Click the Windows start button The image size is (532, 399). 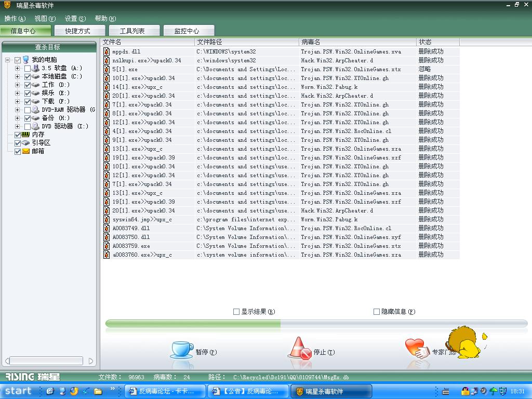[x=19, y=391]
